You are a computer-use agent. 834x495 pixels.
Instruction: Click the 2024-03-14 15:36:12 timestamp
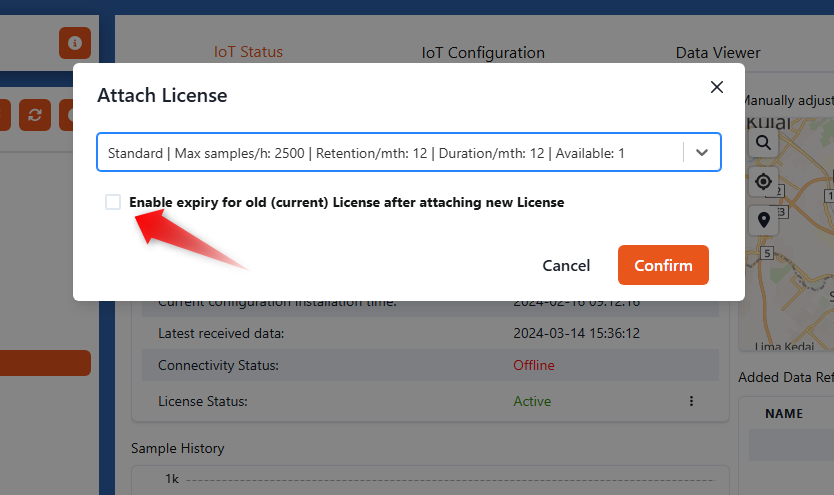pos(576,333)
